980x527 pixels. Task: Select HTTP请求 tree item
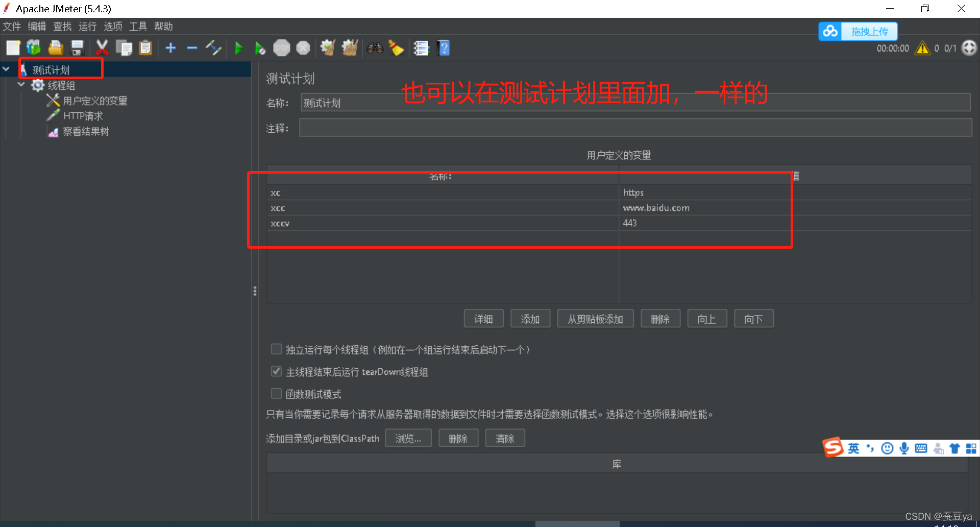pyautogui.click(x=83, y=116)
